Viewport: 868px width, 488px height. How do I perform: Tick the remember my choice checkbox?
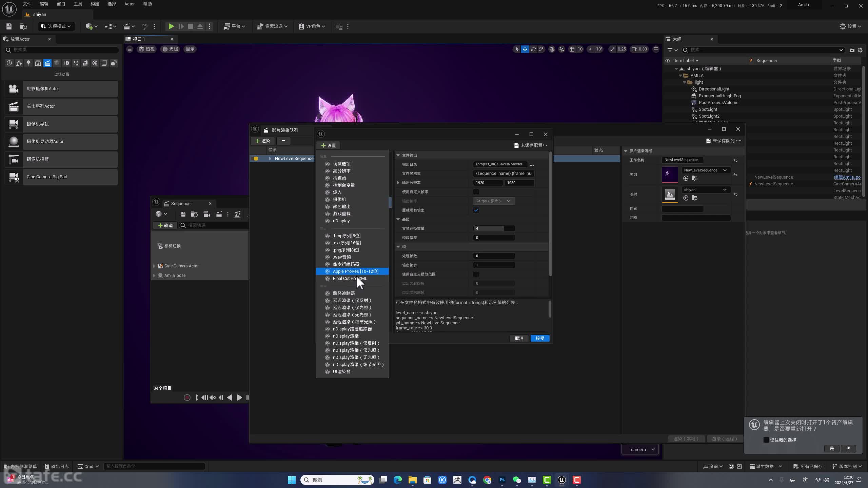[766, 440]
